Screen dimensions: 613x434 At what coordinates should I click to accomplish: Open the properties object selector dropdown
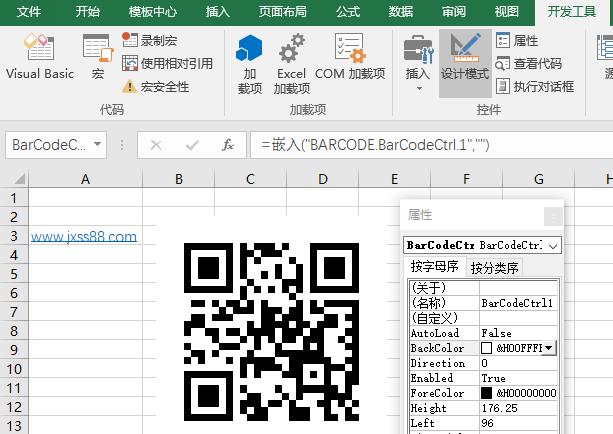click(553, 246)
